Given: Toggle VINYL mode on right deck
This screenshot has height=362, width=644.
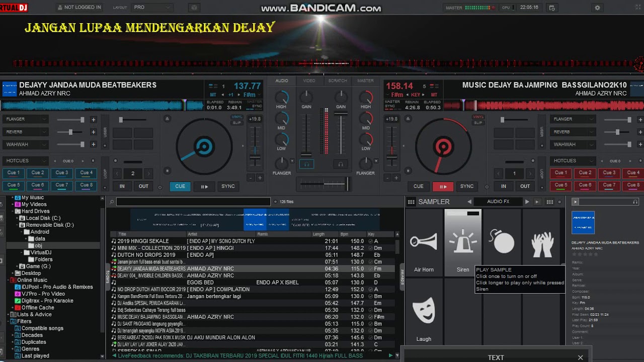Looking at the screenshot, I should coord(478,117).
